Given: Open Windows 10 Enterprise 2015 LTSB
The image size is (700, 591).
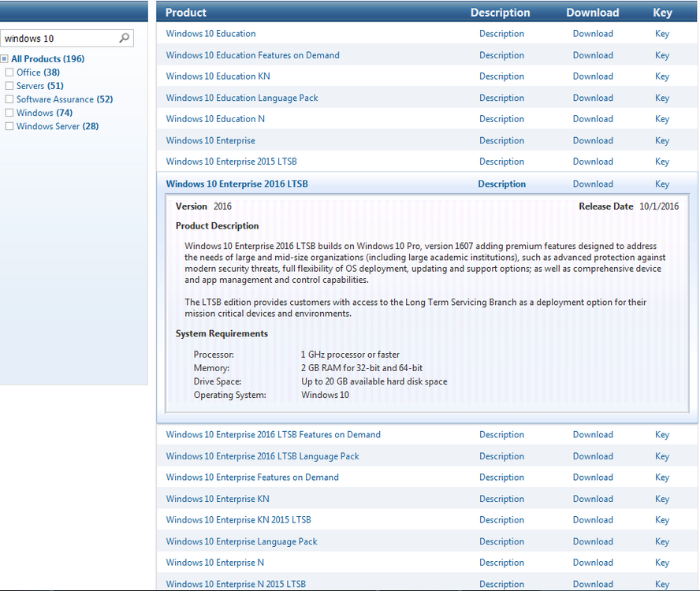Looking at the screenshot, I should pyautogui.click(x=231, y=162).
